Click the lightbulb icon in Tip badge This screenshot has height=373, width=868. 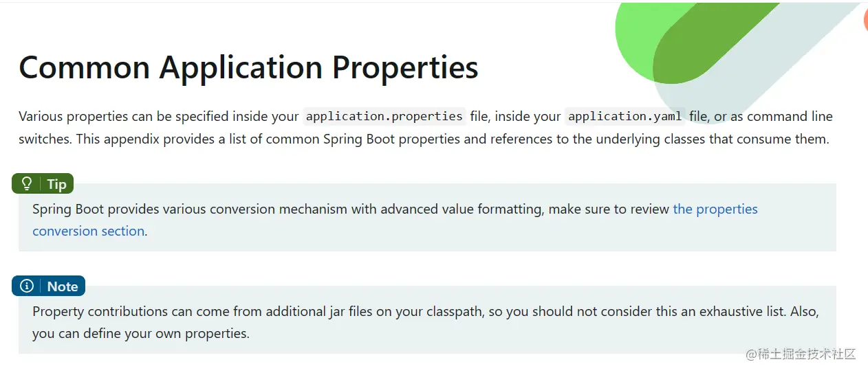(x=27, y=183)
